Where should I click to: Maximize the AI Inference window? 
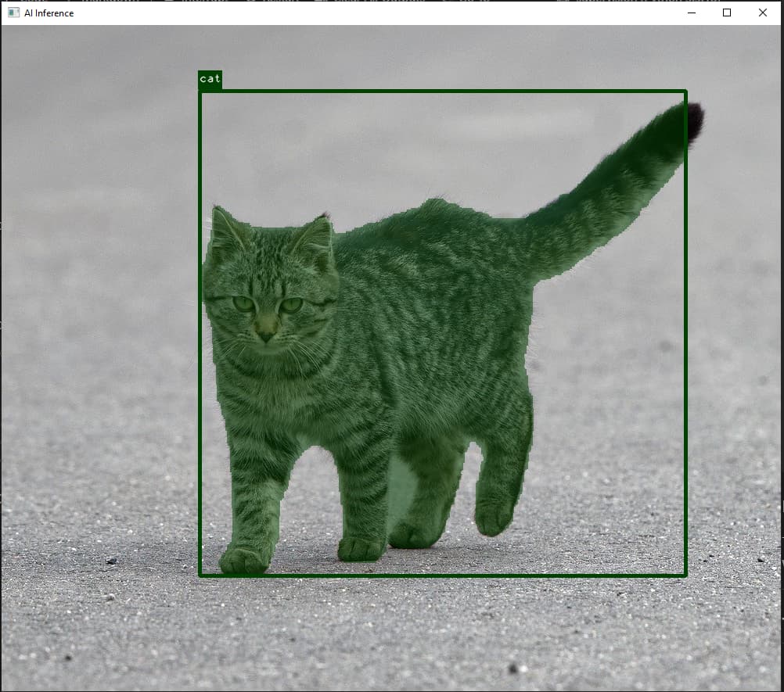click(x=727, y=13)
